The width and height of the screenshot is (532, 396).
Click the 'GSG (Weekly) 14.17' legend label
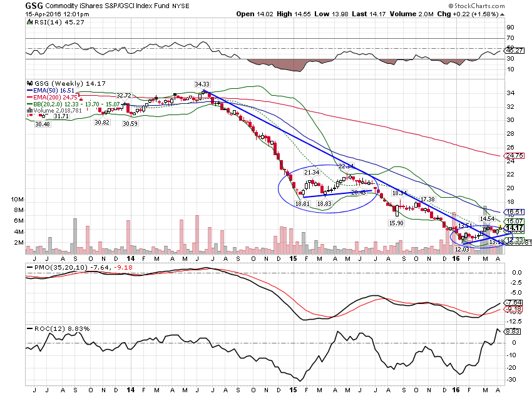[x=70, y=83]
